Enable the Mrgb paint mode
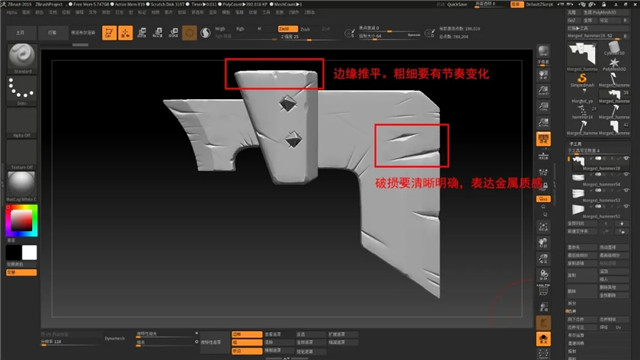 (220, 29)
